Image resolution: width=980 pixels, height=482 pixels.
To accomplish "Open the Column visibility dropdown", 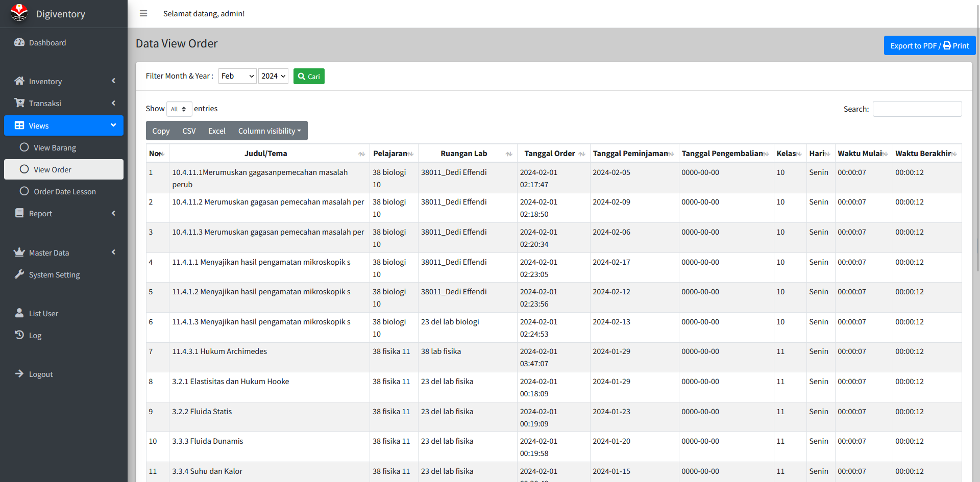I will click(269, 131).
